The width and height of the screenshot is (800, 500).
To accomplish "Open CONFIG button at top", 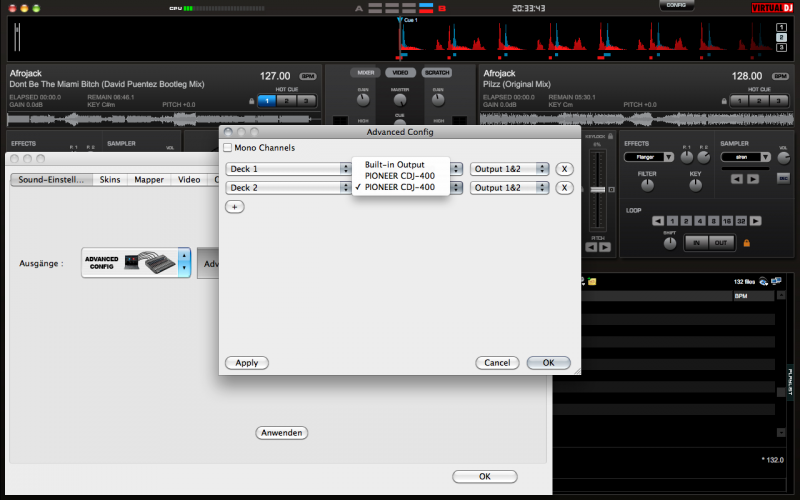I will pos(677,5).
